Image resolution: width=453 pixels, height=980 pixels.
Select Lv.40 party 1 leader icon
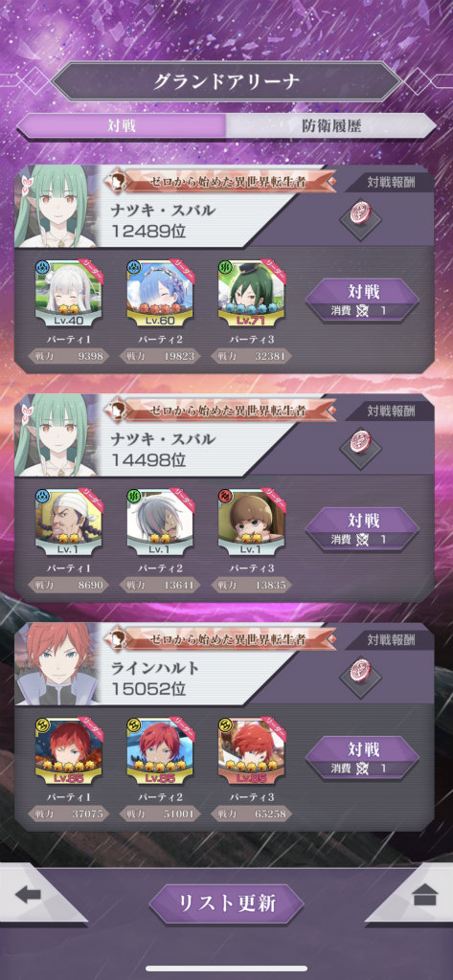(x=68, y=293)
